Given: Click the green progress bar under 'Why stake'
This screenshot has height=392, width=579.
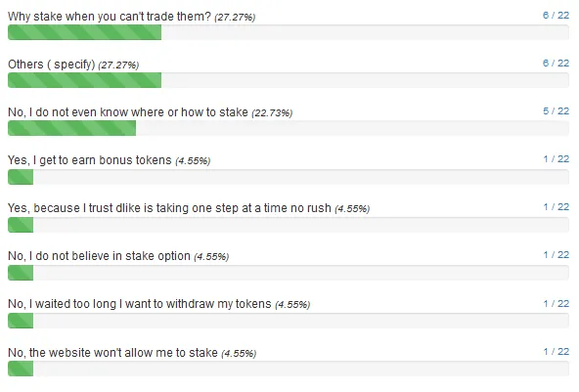Looking at the screenshot, I should 84,32.
